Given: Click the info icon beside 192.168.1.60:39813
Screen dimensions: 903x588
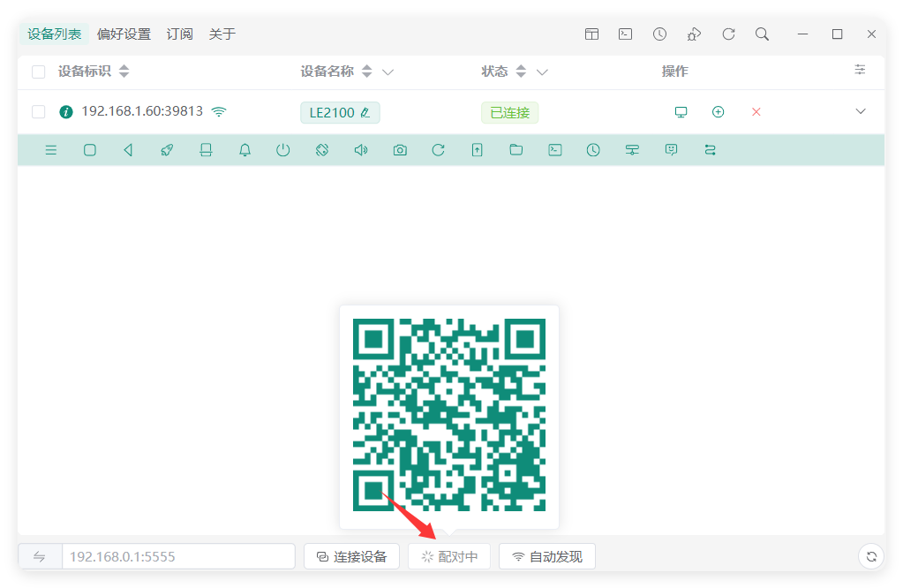Looking at the screenshot, I should [66, 112].
